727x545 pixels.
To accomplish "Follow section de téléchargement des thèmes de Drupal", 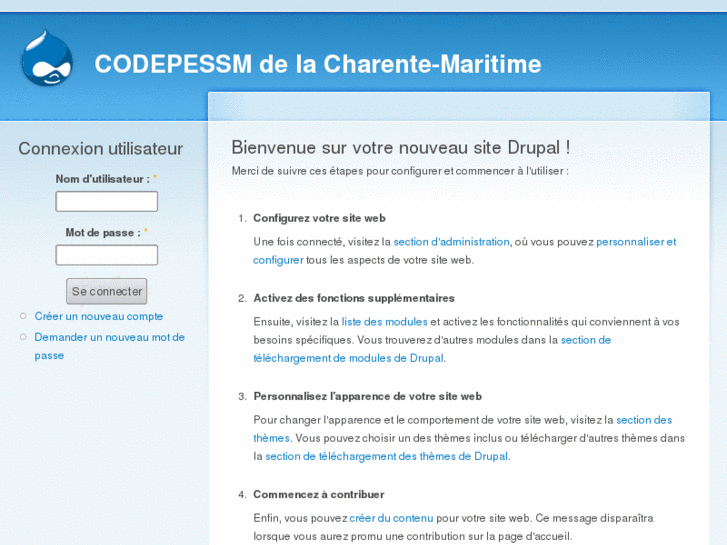I will tap(386, 456).
